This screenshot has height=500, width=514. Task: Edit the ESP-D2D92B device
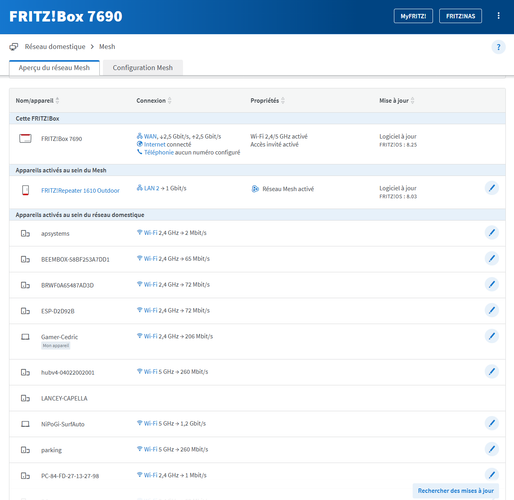point(492,310)
